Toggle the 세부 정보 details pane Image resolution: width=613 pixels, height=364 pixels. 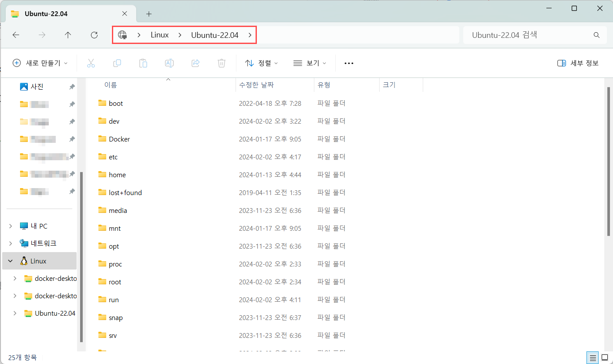click(578, 63)
